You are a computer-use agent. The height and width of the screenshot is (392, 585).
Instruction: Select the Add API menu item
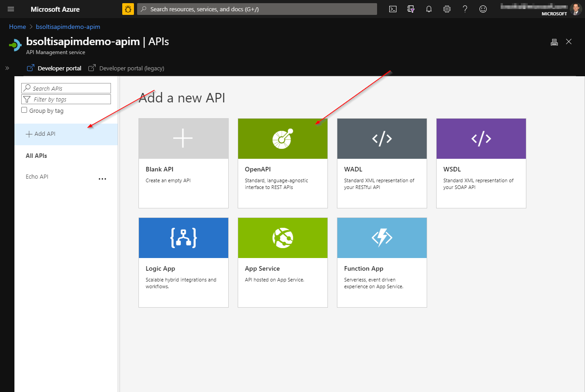click(x=41, y=134)
